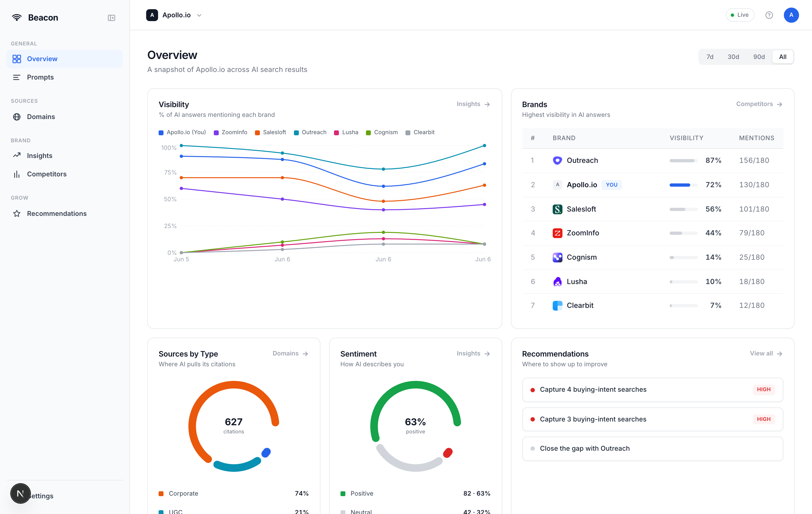The image size is (812, 514).
Task: Open 'Capture 4 buying-intent searches' recommendation
Action: click(x=653, y=390)
